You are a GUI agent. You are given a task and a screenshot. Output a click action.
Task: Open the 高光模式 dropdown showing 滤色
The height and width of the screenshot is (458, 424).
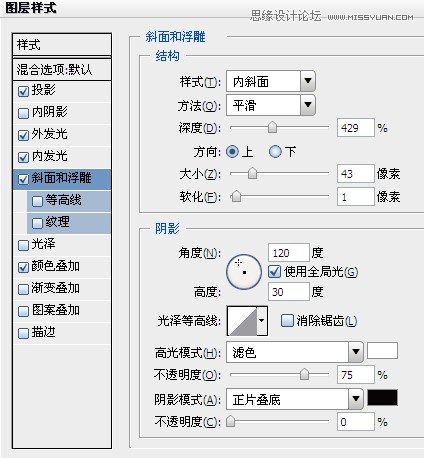tap(295, 352)
